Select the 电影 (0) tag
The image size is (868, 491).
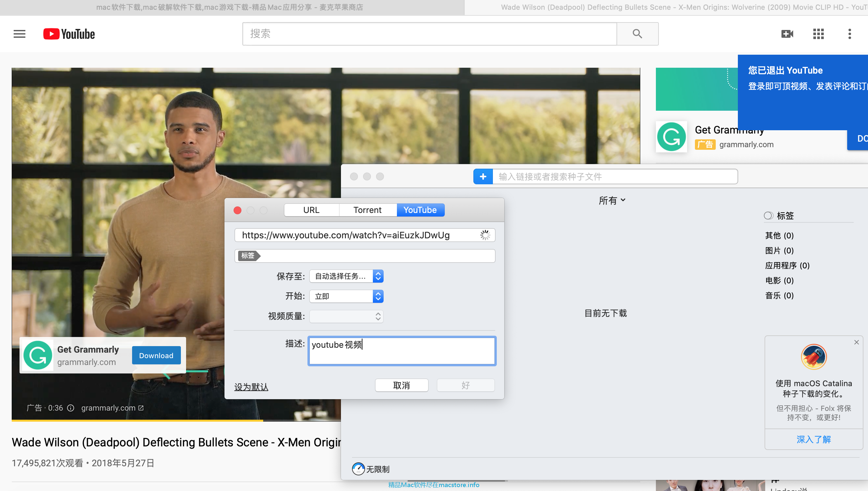click(x=780, y=281)
